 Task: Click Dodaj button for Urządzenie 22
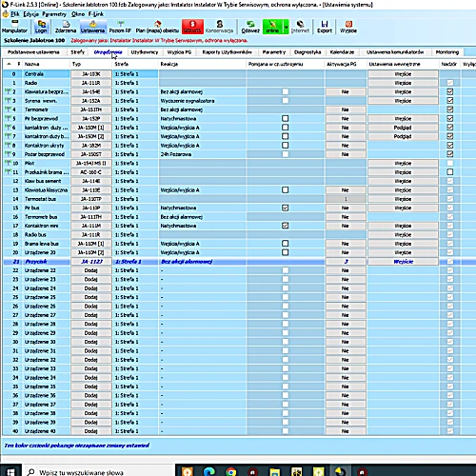click(x=91, y=270)
